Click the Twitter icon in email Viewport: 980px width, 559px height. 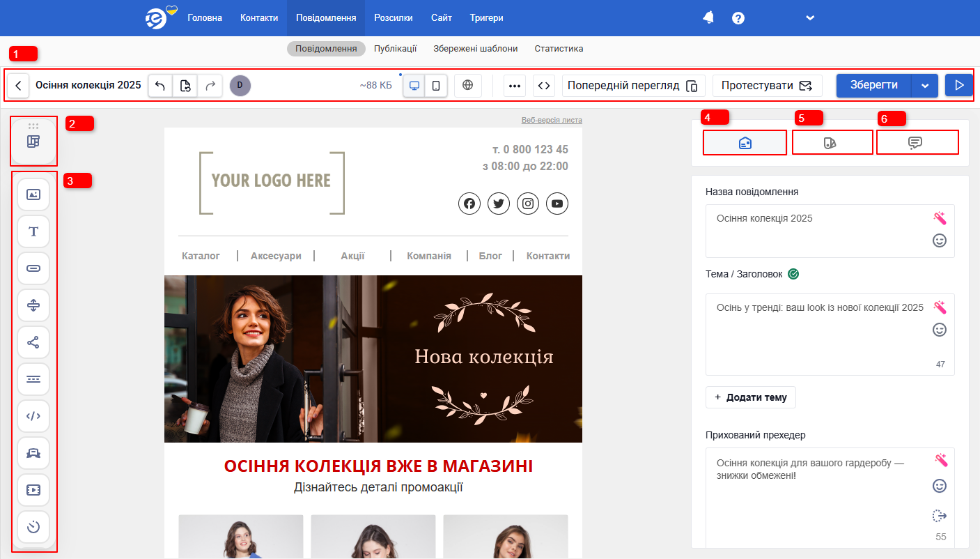pyautogui.click(x=499, y=204)
